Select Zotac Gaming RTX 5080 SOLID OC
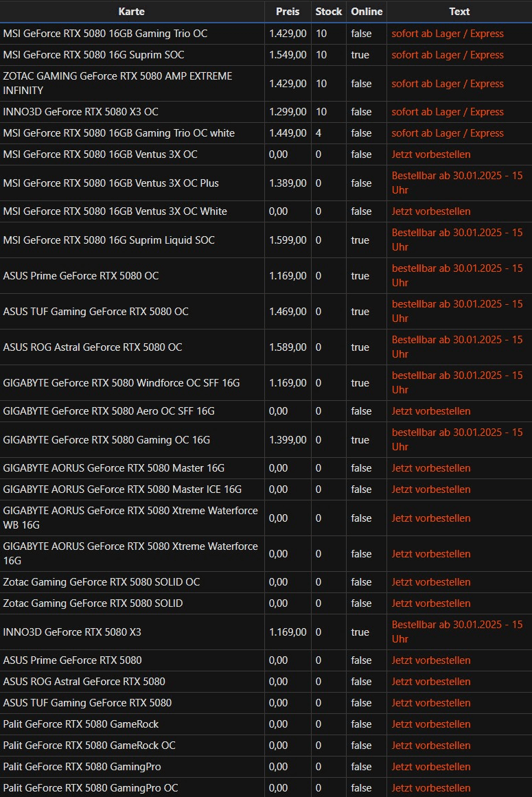This screenshot has height=797, width=532. tap(102, 581)
